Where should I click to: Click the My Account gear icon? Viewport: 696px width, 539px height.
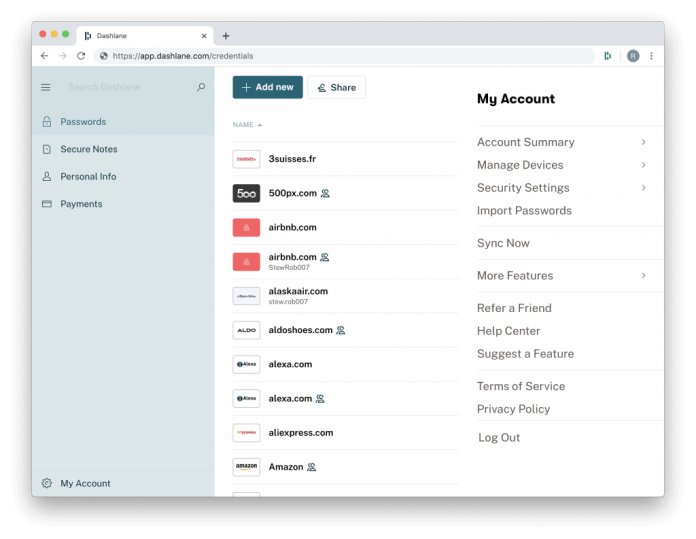click(47, 483)
